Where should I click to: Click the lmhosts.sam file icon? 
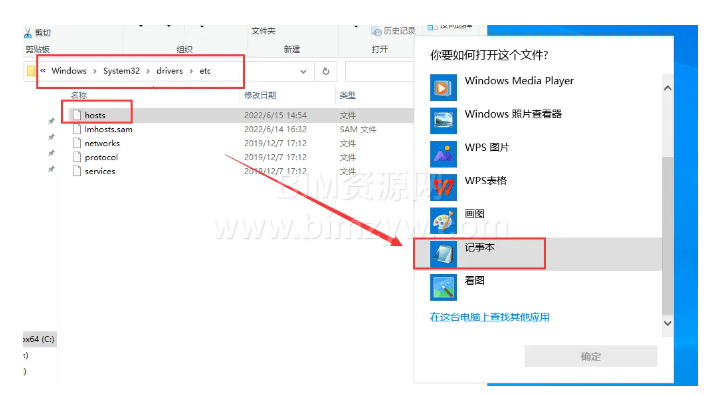point(77,129)
